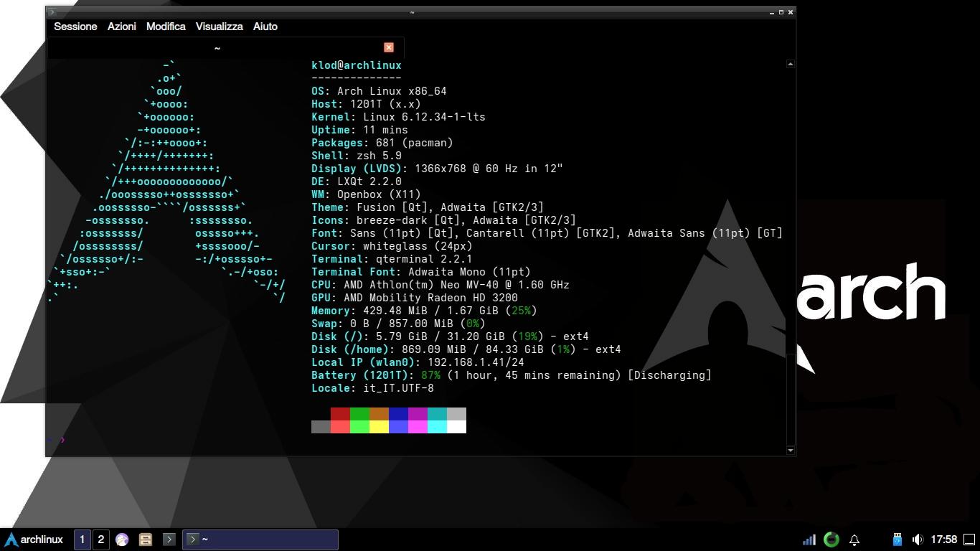Click the shell prompt input line
The height and width of the screenshot is (551, 980).
click(416, 440)
